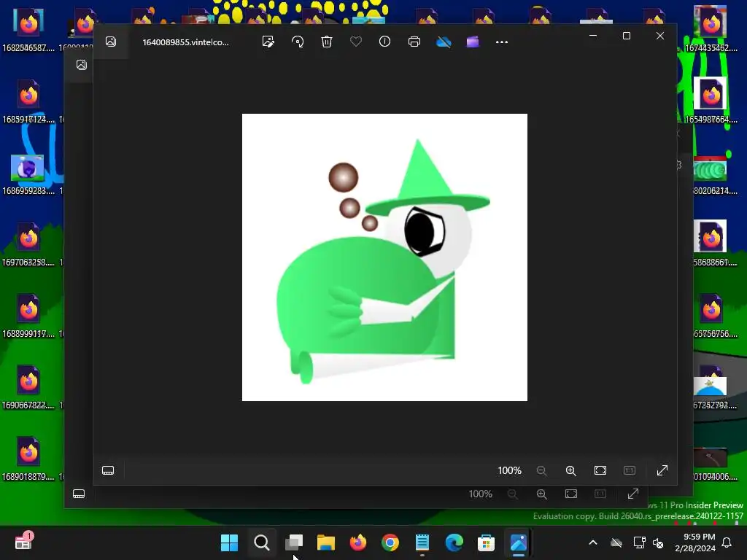This screenshot has height=560, width=747.
Task: Zoom out in back Photos window
Action: 513,494
